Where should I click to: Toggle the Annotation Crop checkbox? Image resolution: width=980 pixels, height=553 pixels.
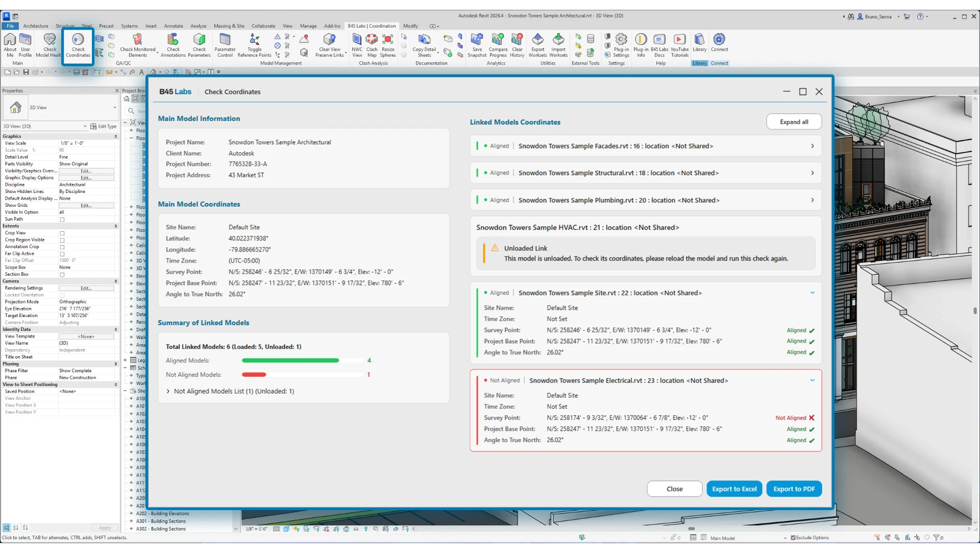62,247
